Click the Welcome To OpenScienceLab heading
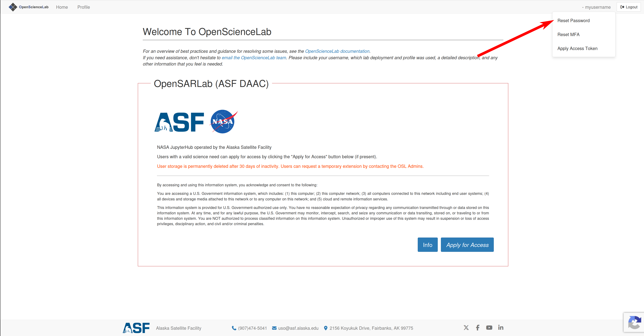This screenshot has width=644, height=336. coord(207,32)
